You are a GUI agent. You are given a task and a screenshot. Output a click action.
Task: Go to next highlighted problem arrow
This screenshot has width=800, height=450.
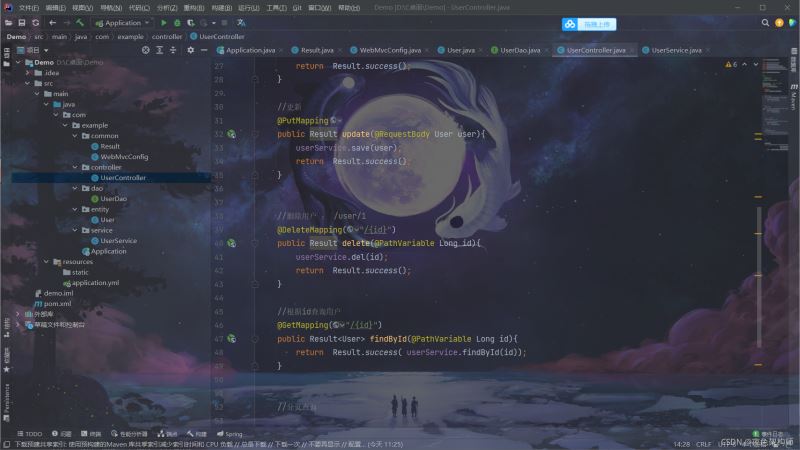tap(756, 65)
